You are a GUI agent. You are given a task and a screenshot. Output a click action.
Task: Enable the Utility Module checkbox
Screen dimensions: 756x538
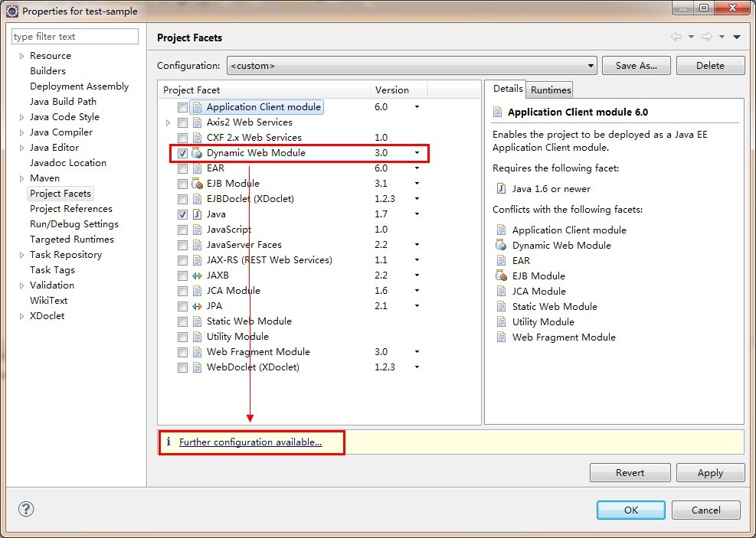(183, 337)
